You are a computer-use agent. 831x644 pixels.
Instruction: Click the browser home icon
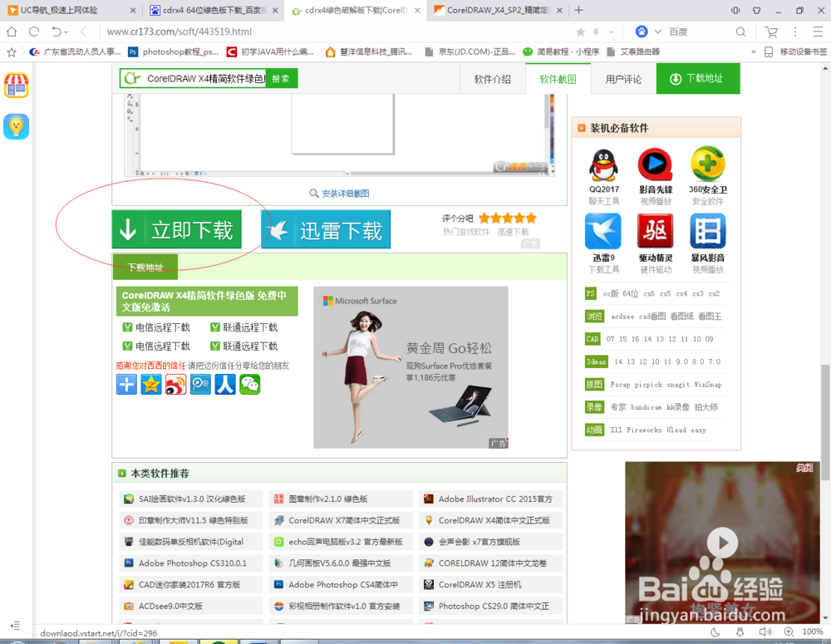coord(12,32)
